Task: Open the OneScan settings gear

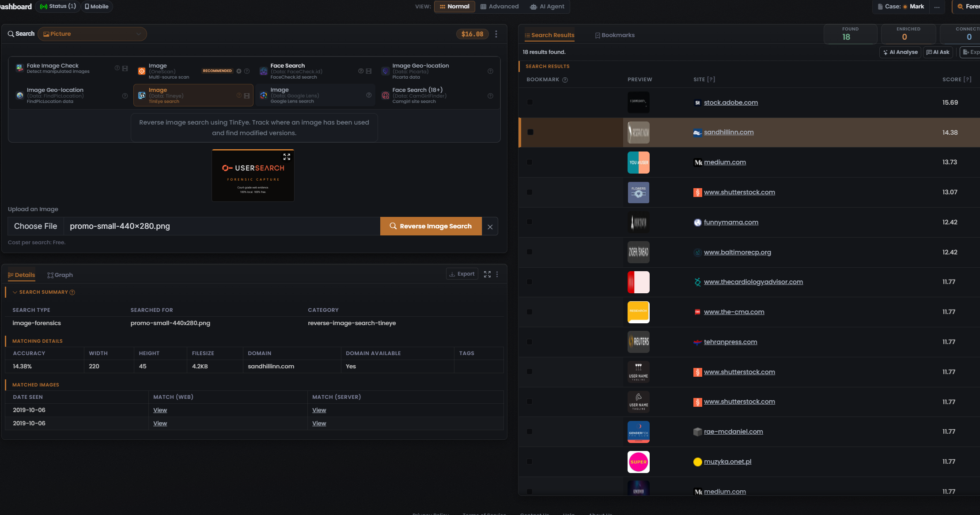Action: [x=239, y=71]
